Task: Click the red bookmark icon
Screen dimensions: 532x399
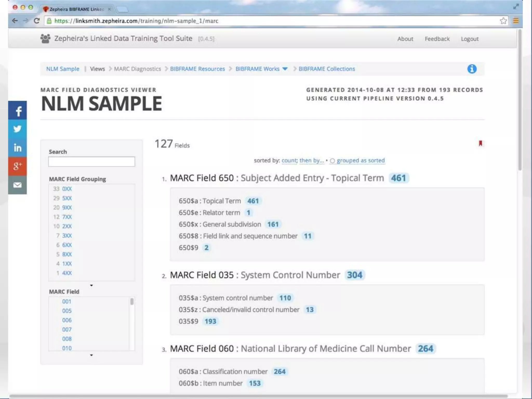Action: coord(480,143)
